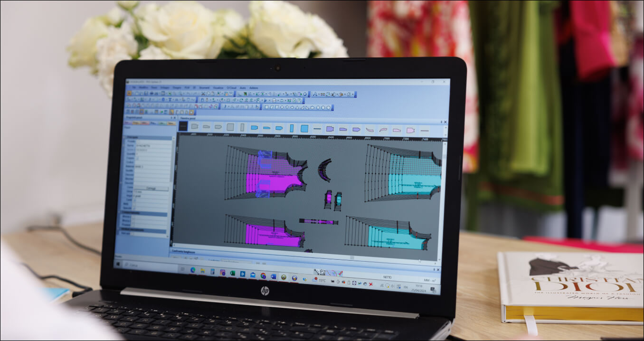Click piece bar scroll-down arrow at right edge
The width and height of the screenshot is (644, 341).
pos(445,135)
